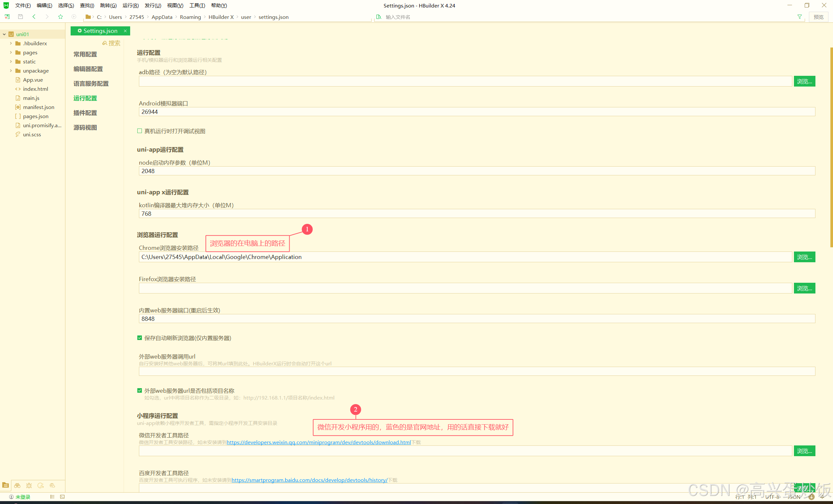Expand the pages folder in tree

[x=11, y=52]
